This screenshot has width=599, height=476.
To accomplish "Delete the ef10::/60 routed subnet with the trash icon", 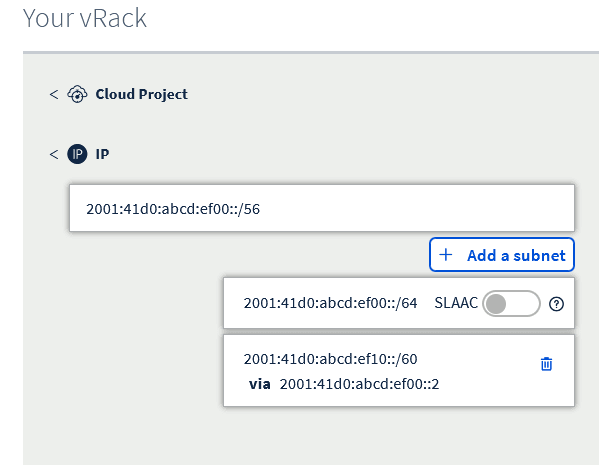I will pyautogui.click(x=546, y=364).
